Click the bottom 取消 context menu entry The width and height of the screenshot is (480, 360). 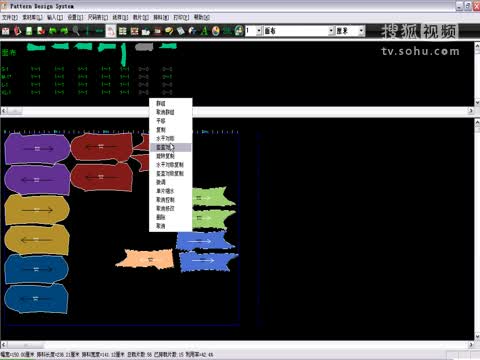tap(161, 226)
